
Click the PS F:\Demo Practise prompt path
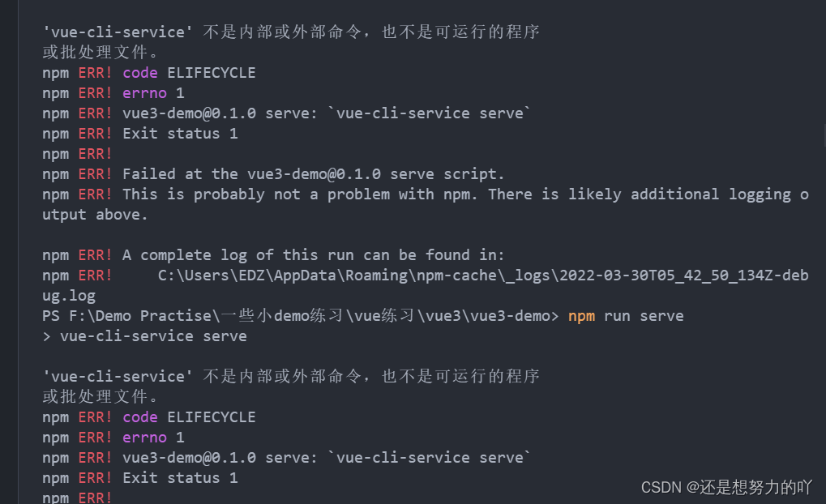click(300, 316)
